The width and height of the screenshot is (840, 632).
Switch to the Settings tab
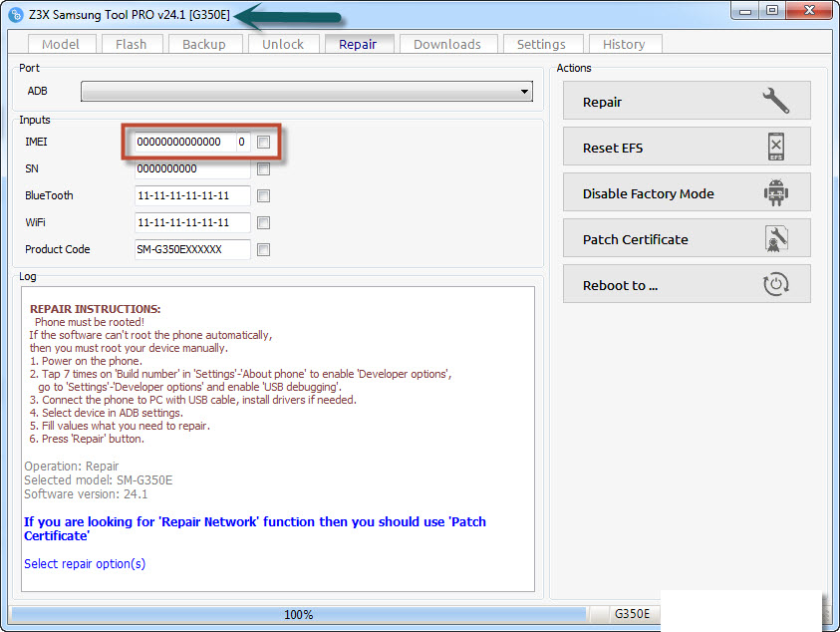click(x=542, y=44)
